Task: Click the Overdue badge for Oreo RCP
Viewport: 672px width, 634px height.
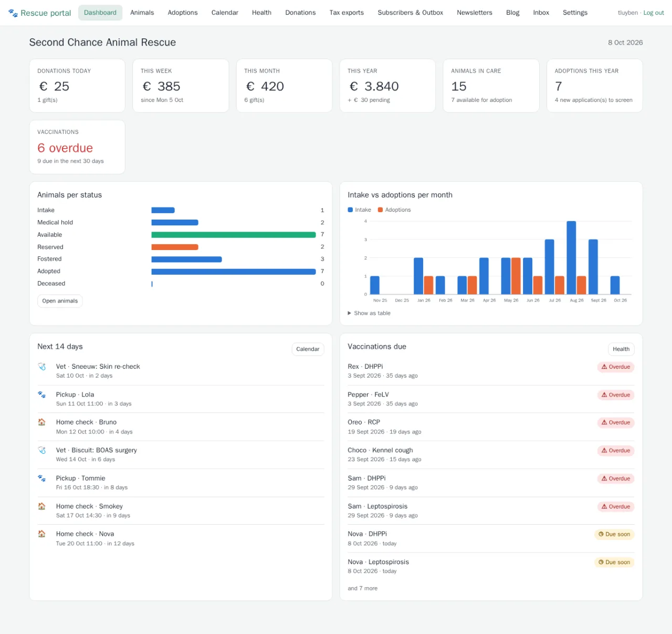Action: pyautogui.click(x=616, y=423)
